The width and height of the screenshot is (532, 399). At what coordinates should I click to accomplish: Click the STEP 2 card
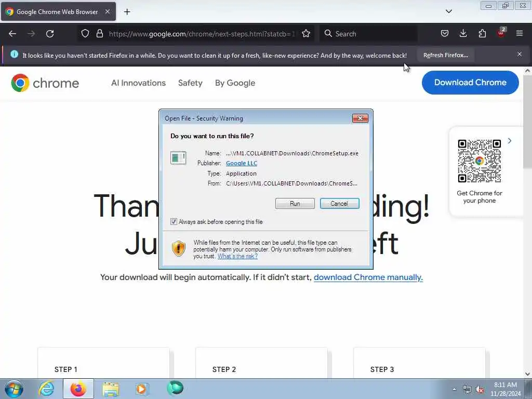[262, 363]
